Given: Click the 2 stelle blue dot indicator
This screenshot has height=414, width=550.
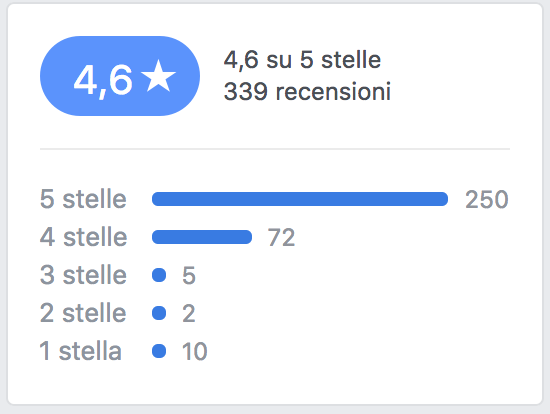Looking at the screenshot, I should pos(159,313).
